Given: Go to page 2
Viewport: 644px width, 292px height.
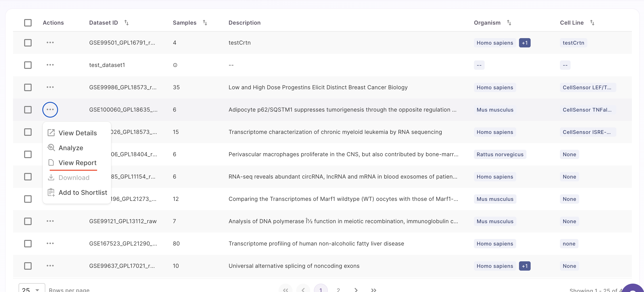Looking at the screenshot, I should (338, 290).
